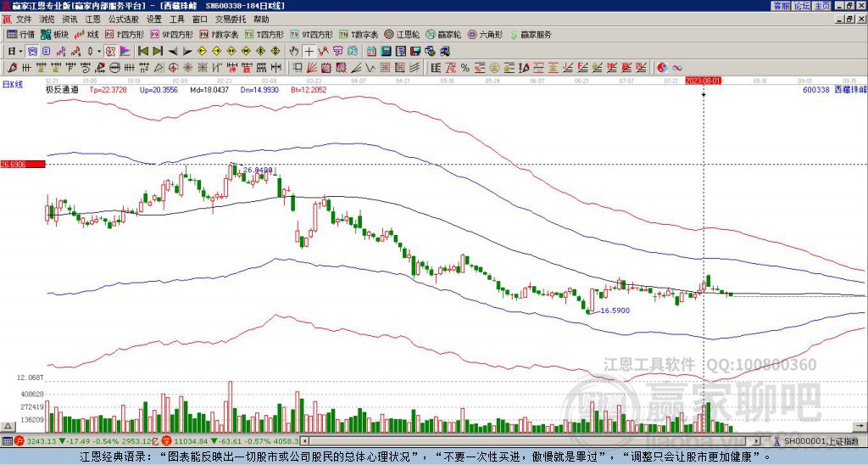Click the Md=18.0437 indicator value
868x465 pixels.
(x=210, y=89)
